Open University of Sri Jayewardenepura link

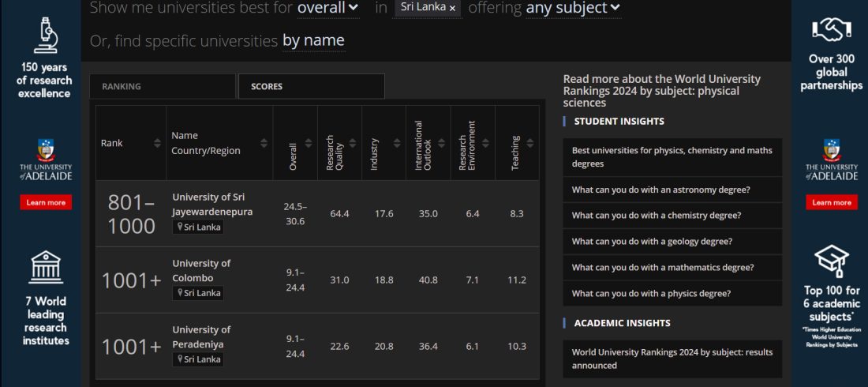pyautogui.click(x=211, y=204)
